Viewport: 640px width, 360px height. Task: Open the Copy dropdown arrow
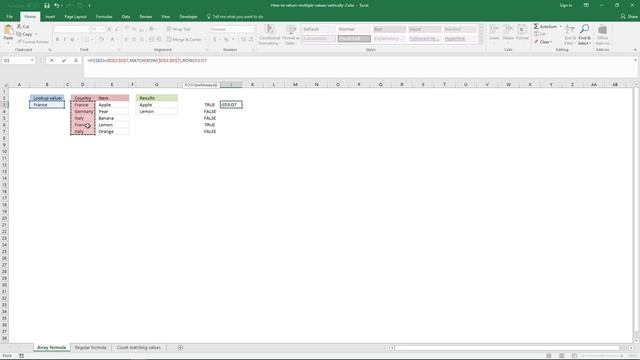pyautogui.click(x=36, y=34)
